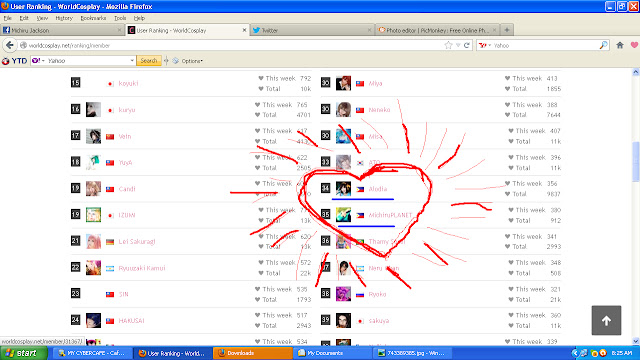Image resolution: width=640 pixels, height=360 pixels.
Task: Click the YTD toolbar logo
Action: [x=15, y=61]
